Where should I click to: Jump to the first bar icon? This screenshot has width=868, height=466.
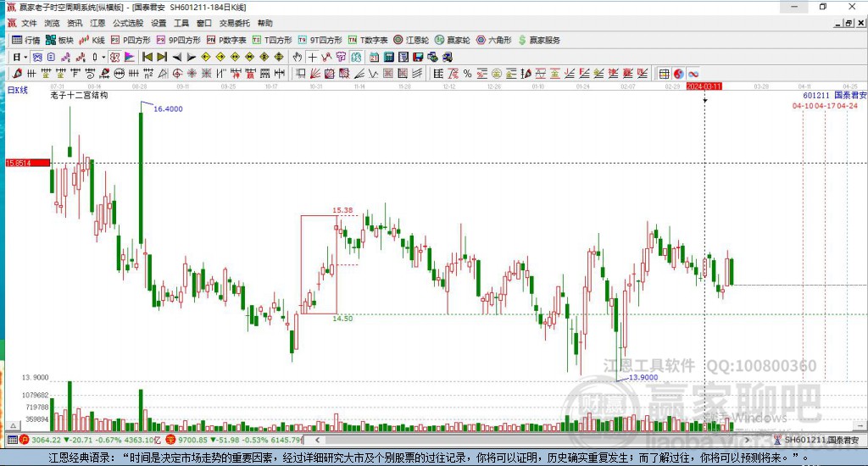(x=147, y=57)
